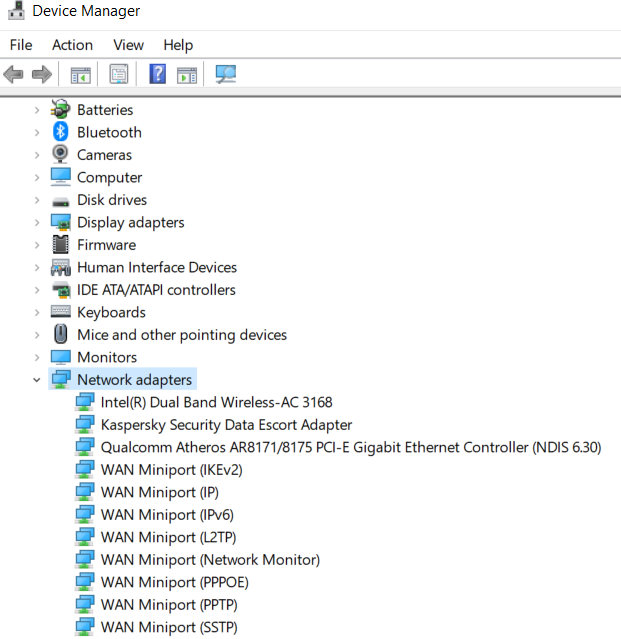Click the Firmware chip icon
The height and width of the screenshot is (639, 621).
tap(61, 245)
